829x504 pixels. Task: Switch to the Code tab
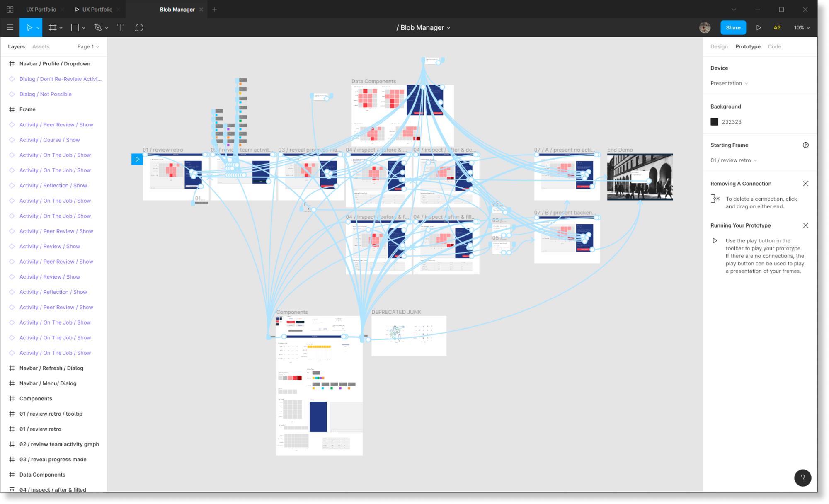coord(774,46)
